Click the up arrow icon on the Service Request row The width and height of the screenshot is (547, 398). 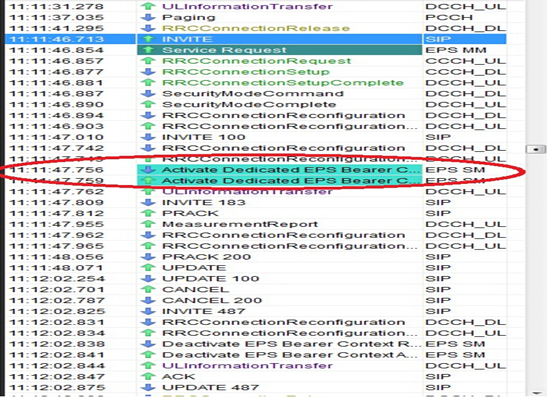pos(149,50)
